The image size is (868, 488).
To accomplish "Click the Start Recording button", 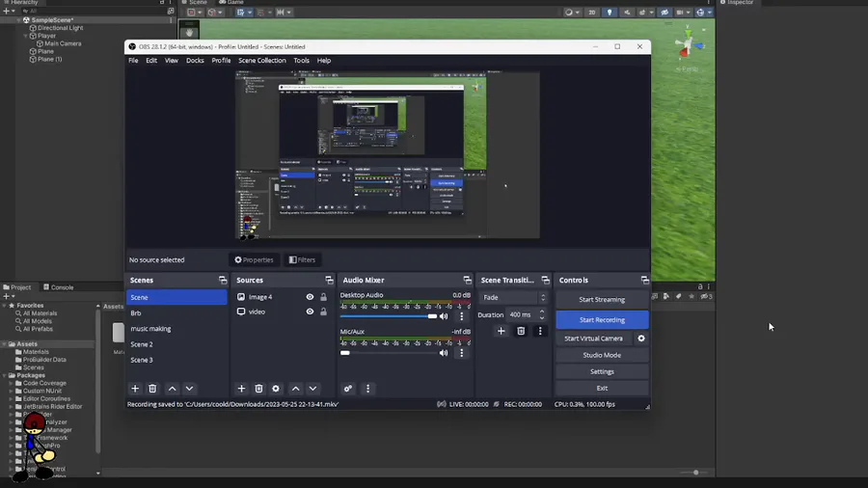I will click(x=602, y=319).
